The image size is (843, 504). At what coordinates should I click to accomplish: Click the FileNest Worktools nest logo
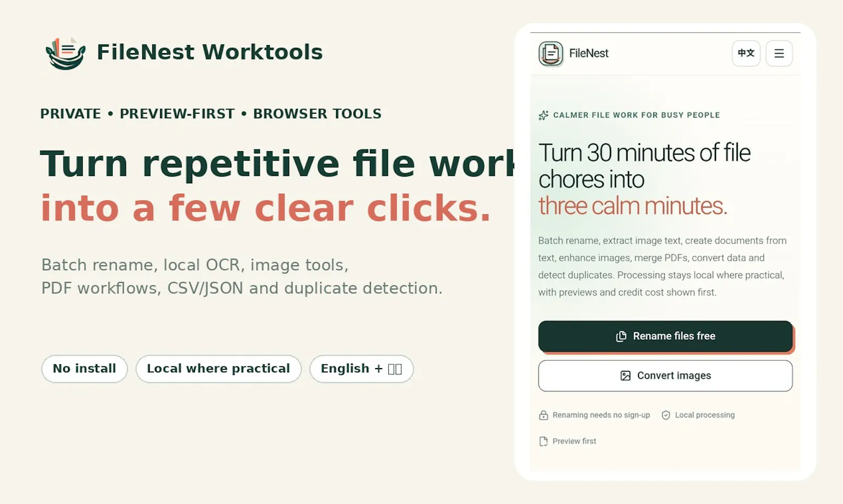coord(66,53)
